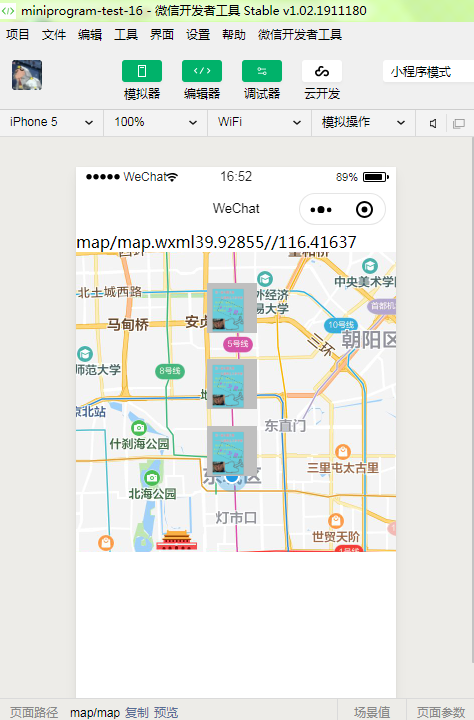474x720 pixels.
Task: Mute simulator sound with speaker icon
Action: point(433,123)
